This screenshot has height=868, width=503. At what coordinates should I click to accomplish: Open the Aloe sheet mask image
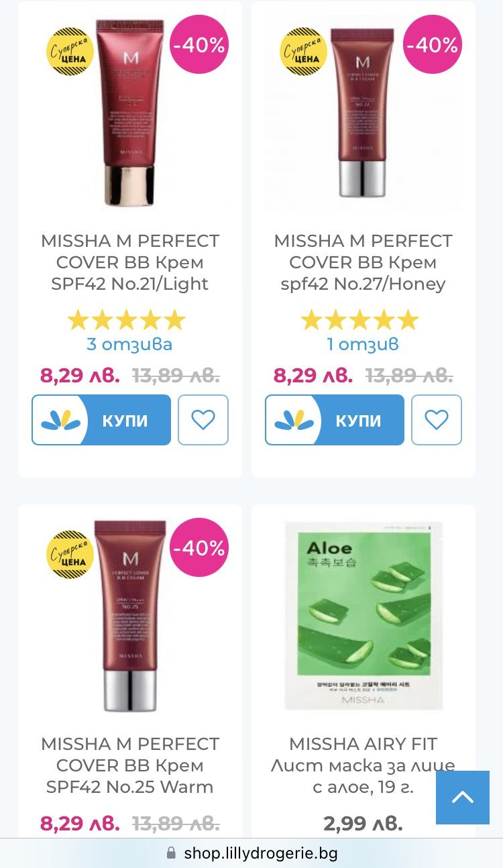364,616
